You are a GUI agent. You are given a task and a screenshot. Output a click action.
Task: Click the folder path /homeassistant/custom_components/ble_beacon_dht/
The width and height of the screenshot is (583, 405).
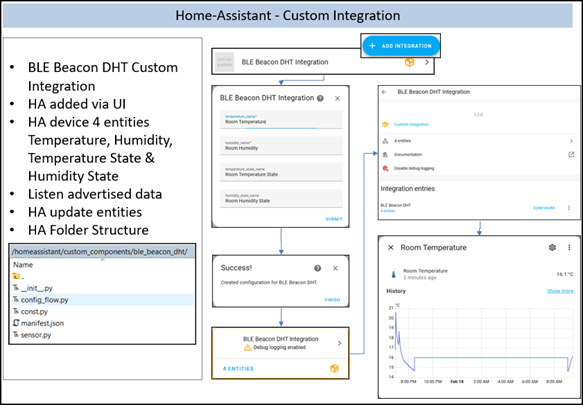pos(100,252)
